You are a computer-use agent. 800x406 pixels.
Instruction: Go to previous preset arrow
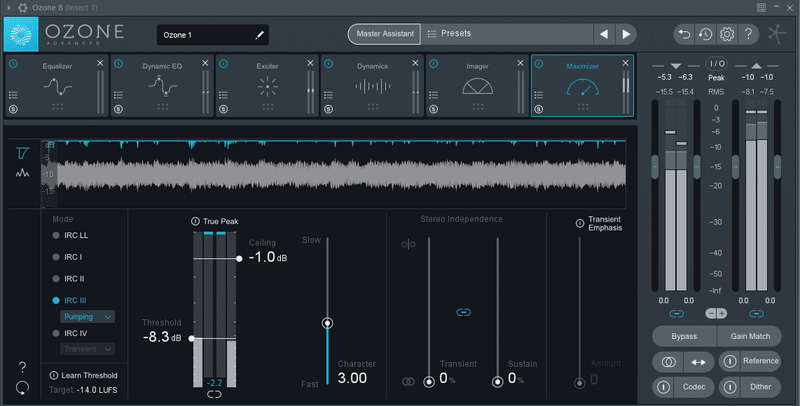pos(604,34)
